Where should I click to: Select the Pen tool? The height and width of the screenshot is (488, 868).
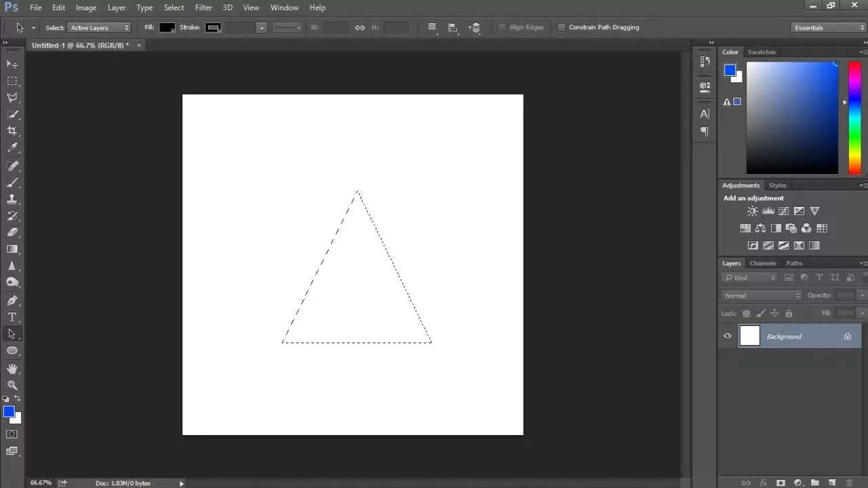pos(12,300)
